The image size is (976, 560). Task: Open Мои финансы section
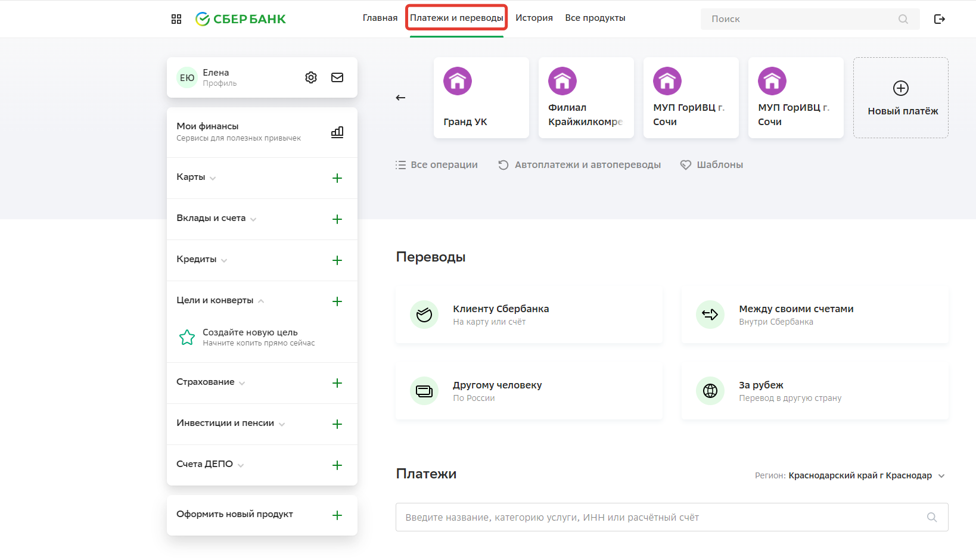262,132
